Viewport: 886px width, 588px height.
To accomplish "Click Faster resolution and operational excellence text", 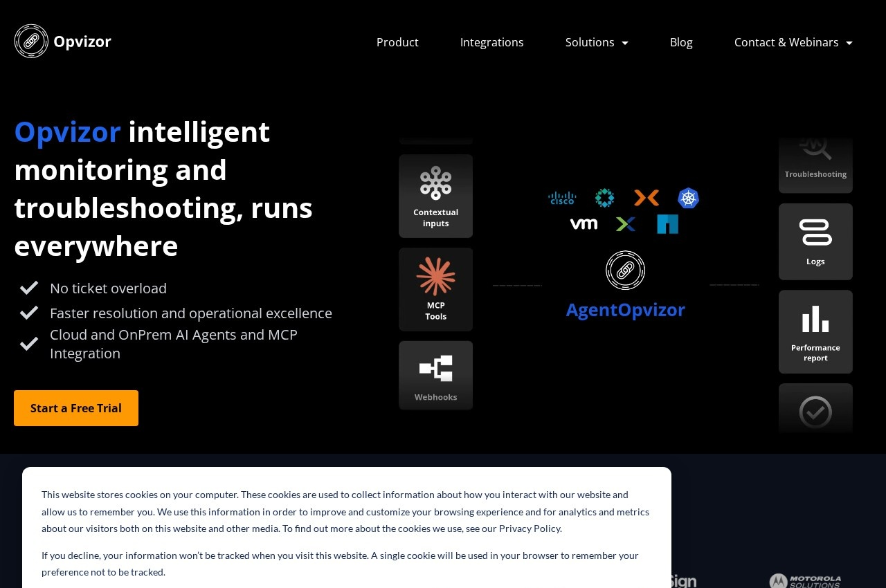I will point(191,313).
